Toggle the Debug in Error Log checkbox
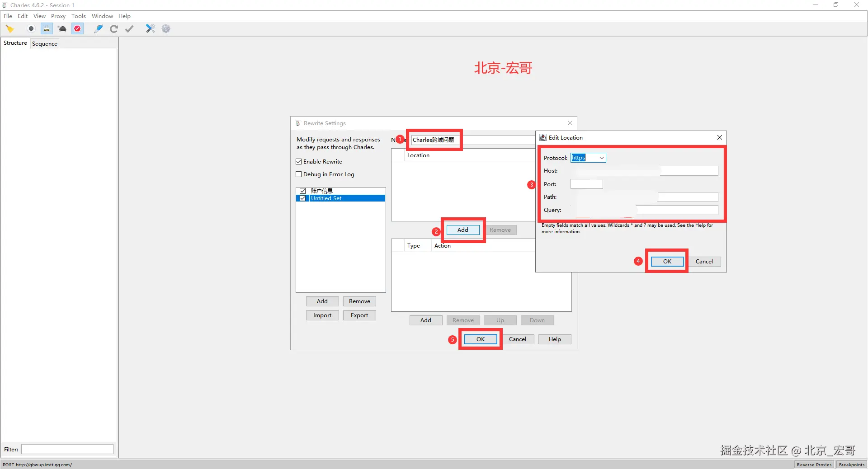Image resolution: width=868 pixels, height=469 pixels. click(x=299, y=174)
